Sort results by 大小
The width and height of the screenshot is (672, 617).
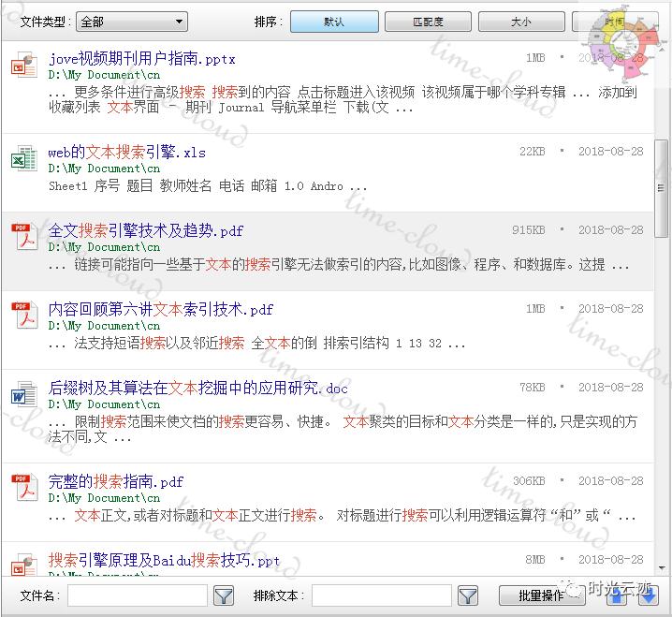(x=521, y=22)
